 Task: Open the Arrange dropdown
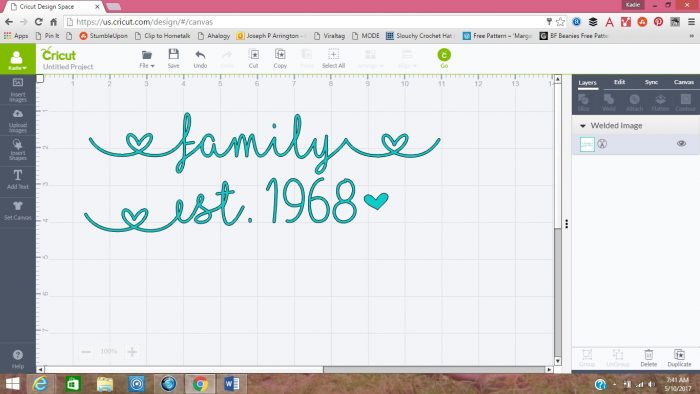click(x=370, y=59)
